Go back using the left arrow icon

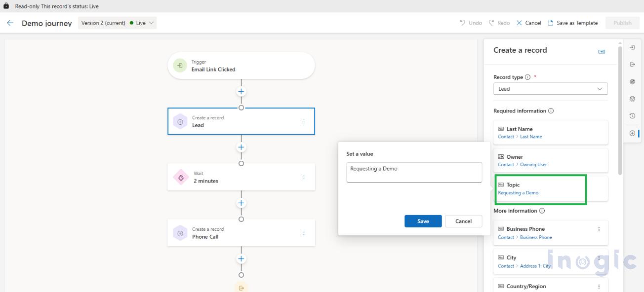(x=10, y=23)
